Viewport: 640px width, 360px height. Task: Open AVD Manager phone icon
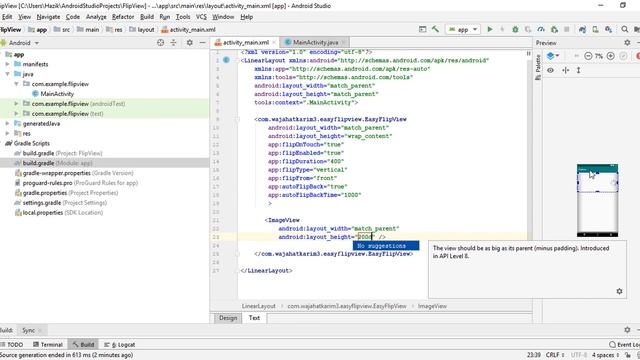click(x=596, y=29)
